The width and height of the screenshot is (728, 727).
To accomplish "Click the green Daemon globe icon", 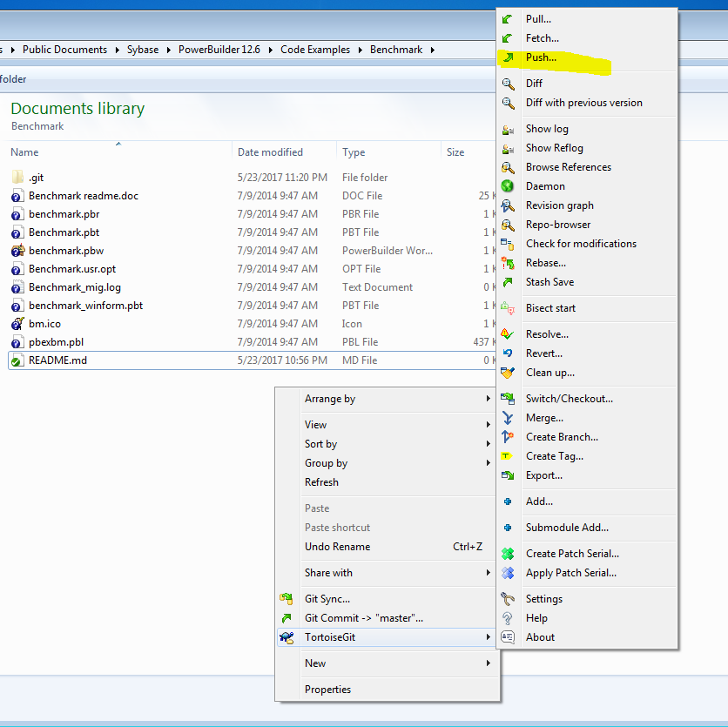I will pyautogui.click(x=508, y=186).
